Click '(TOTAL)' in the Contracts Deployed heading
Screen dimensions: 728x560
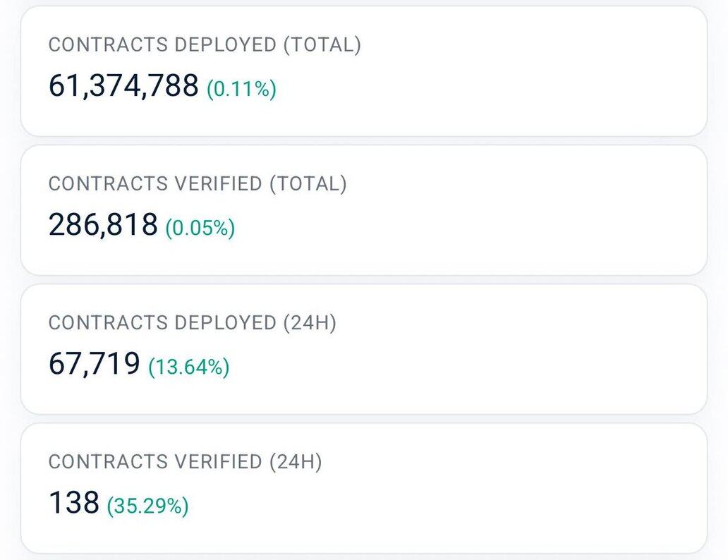coord(322,45)
